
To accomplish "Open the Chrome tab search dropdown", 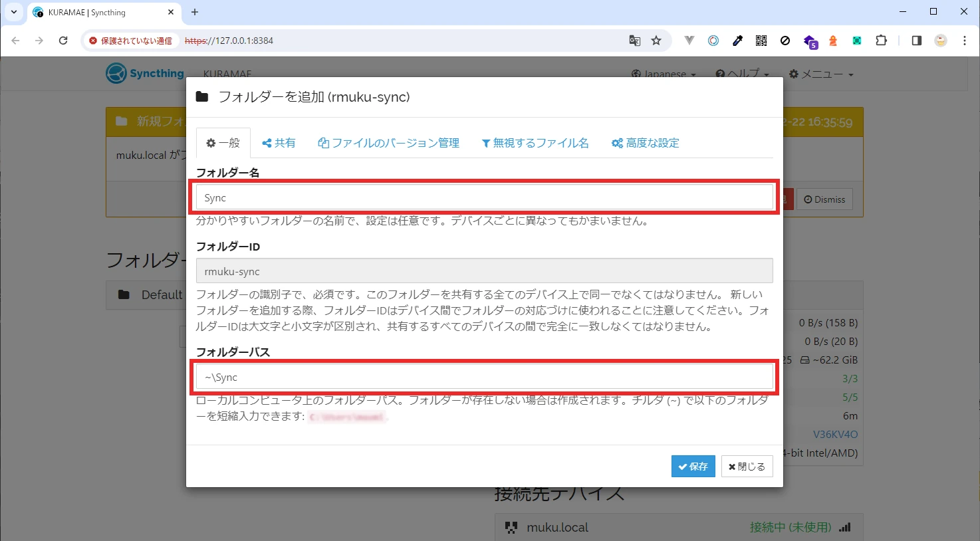I will pyautogui.click(x=13, y=12).
